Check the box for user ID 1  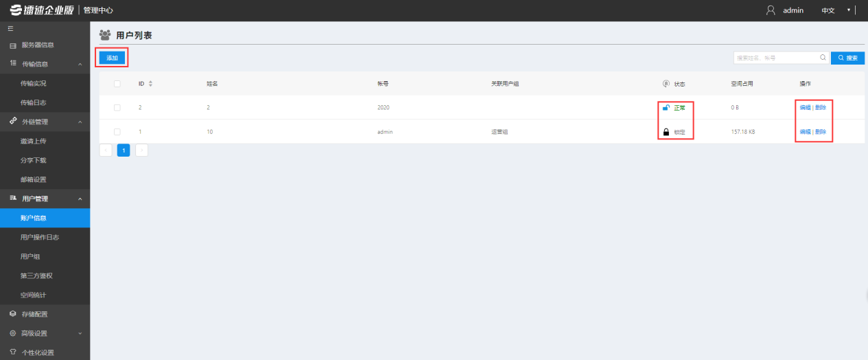coord(117,132)
